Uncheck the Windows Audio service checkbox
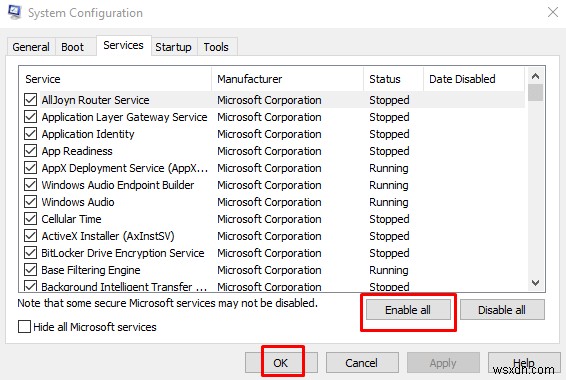Image resolution: width=566 pixels, height=380 pixels. click(x=31, y=201)
